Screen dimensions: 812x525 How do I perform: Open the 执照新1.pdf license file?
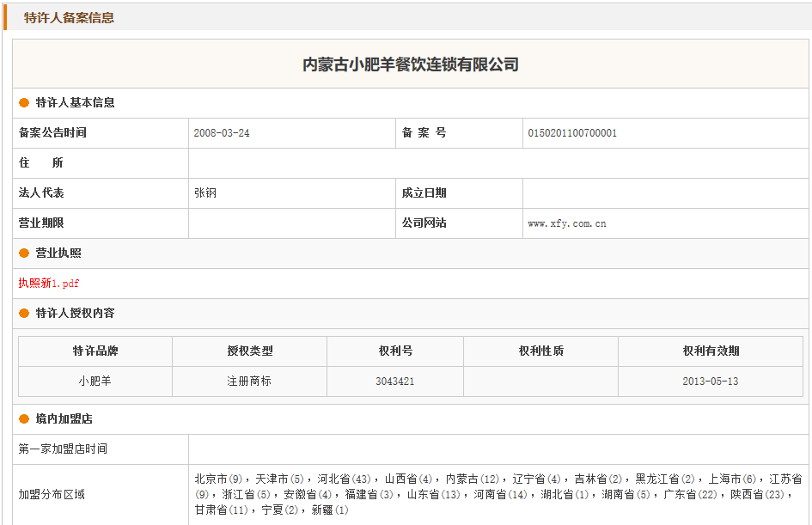coord(48,283)
